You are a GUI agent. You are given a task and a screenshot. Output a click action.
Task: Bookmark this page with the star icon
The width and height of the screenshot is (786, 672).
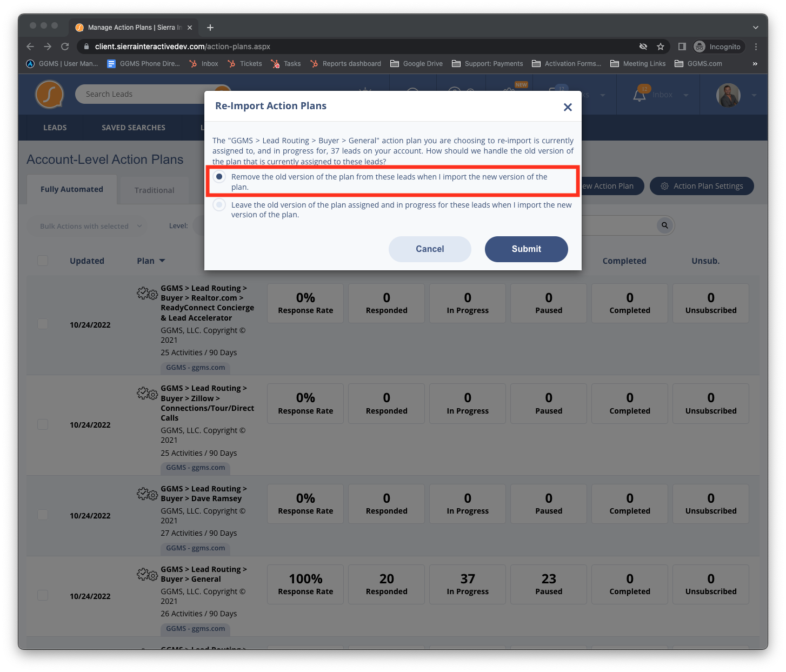pyautogui.click(x=660, y=46)
